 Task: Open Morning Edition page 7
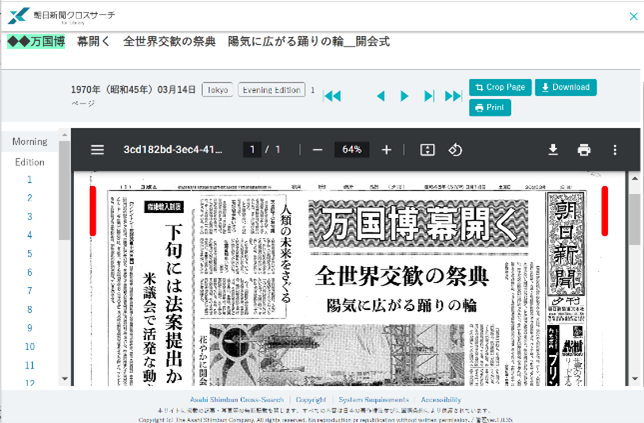pos(30,291)
